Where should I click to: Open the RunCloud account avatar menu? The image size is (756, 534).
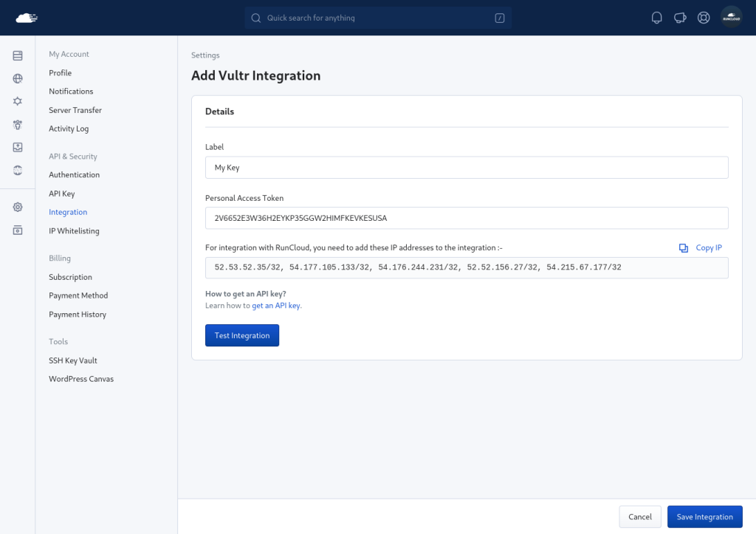[731, 18]
